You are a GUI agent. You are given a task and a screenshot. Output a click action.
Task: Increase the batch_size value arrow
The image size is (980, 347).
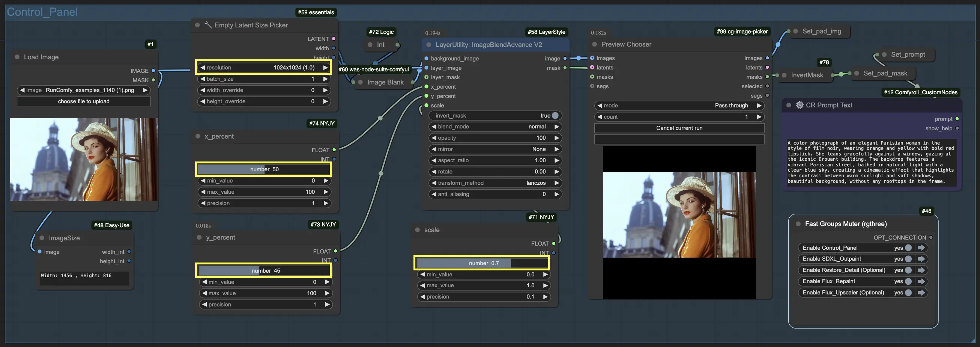coord(325,79)
